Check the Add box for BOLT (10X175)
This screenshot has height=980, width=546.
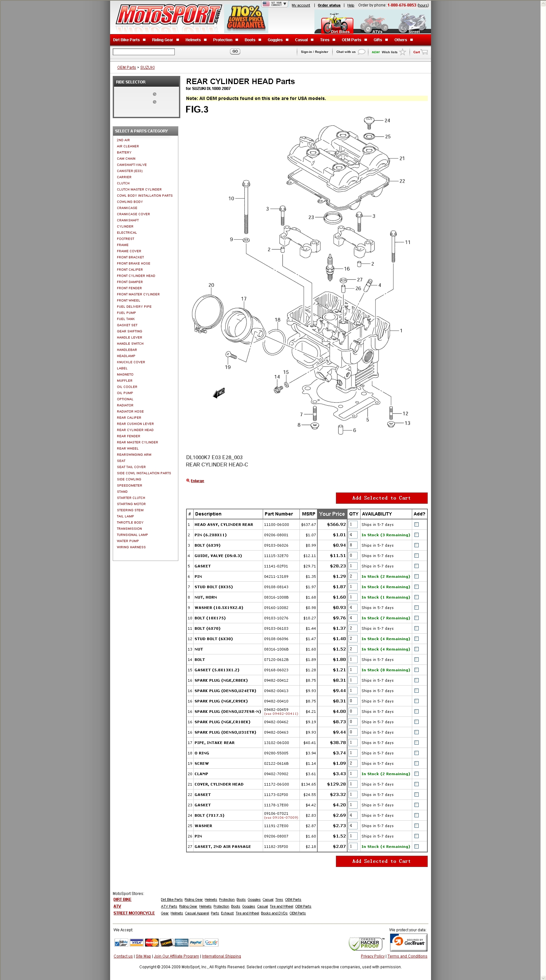(416, 618)
